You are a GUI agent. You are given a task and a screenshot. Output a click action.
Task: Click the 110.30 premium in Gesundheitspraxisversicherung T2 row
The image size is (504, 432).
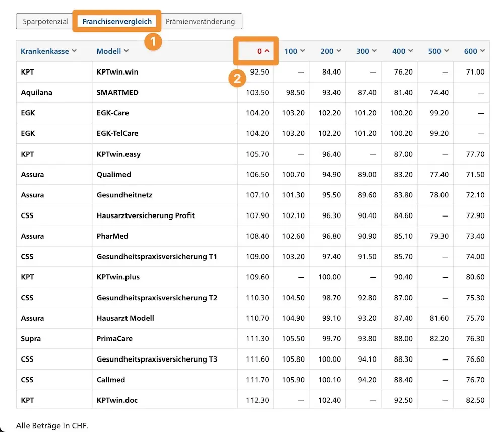[258, 298]
